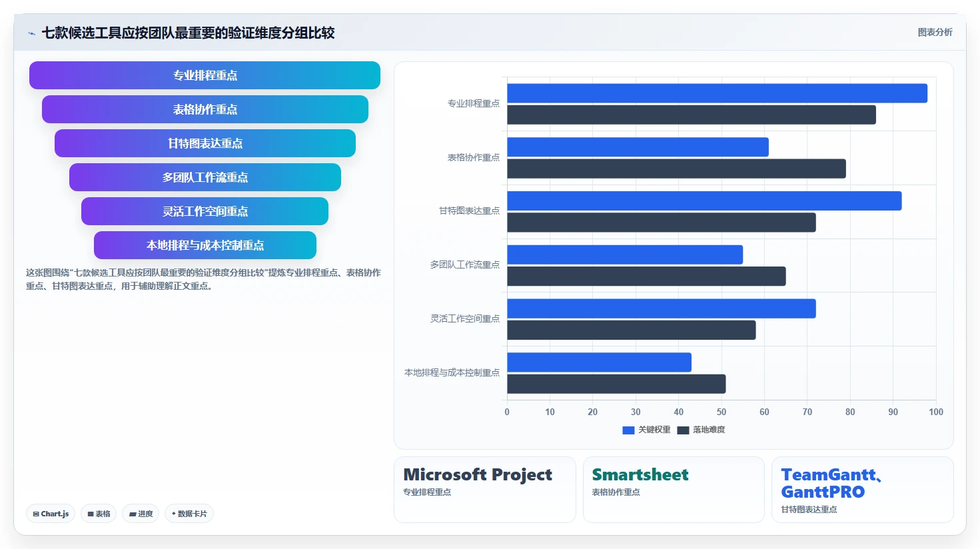Screen dimensions: 980x549
Task: Click the 表格协作重点 y-axis label
Action: (x=473, y=158)
